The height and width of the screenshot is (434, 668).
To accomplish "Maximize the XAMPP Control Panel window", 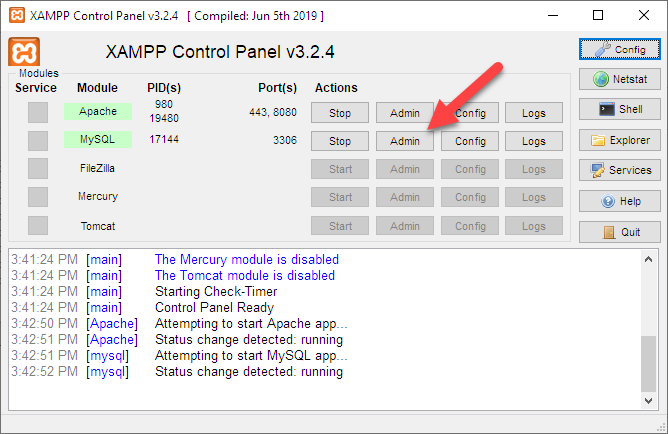I will point(598,16).
